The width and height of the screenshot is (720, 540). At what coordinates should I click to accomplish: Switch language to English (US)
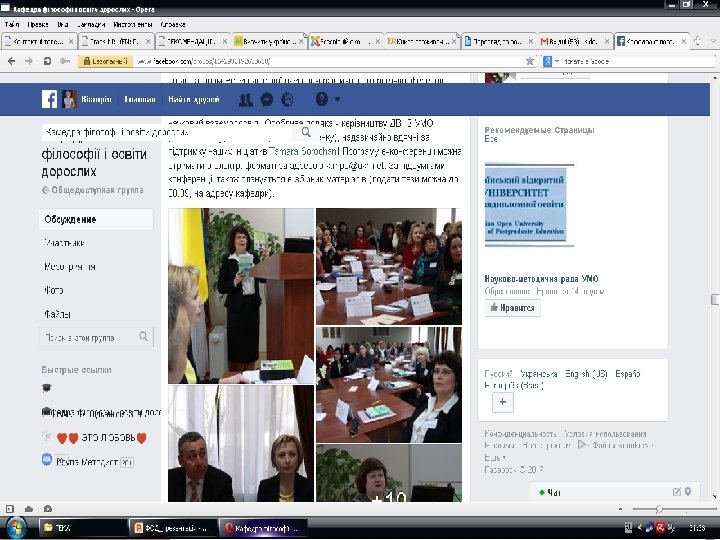[586, 374]
